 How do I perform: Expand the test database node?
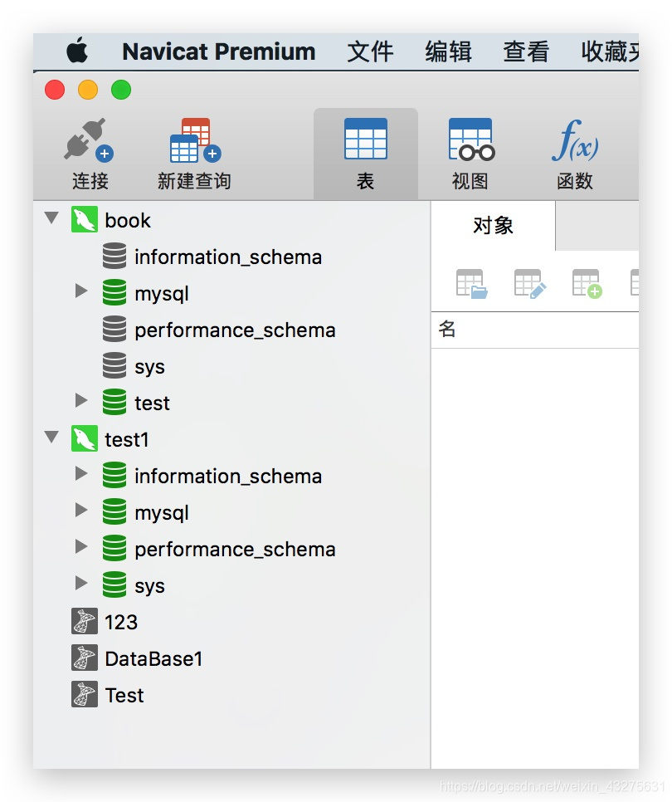(80, 402)
